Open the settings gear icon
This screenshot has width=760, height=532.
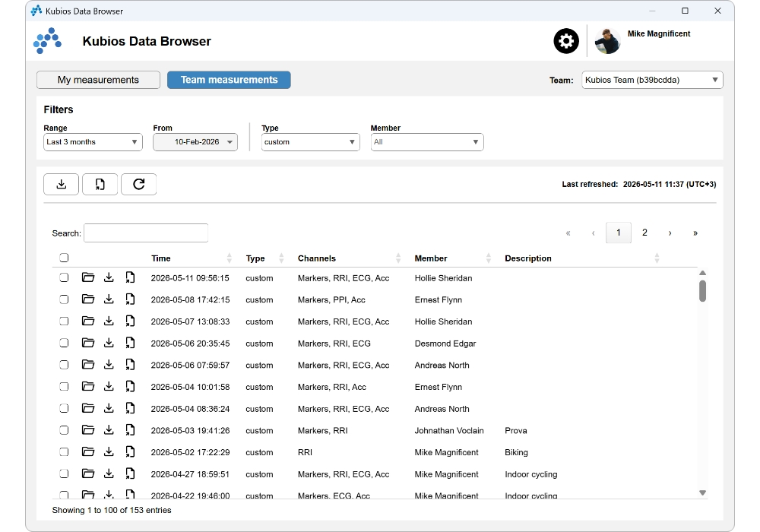coord(566,41)
